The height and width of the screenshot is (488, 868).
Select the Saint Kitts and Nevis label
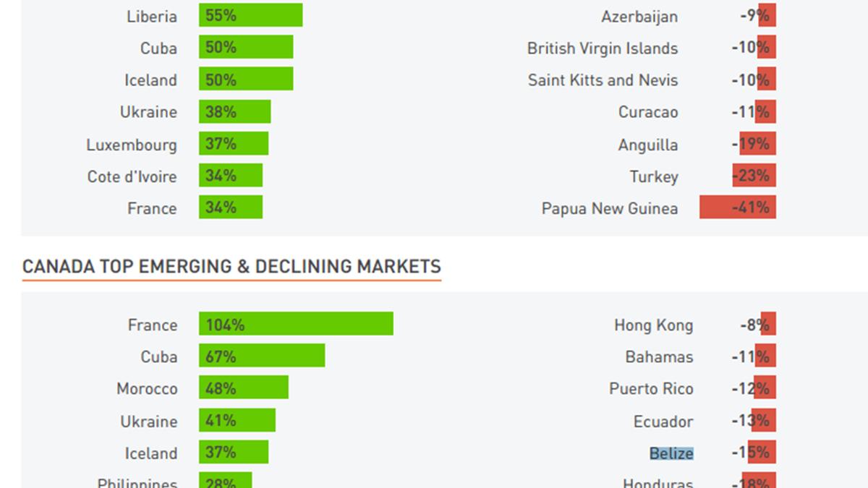pos(603,80)
